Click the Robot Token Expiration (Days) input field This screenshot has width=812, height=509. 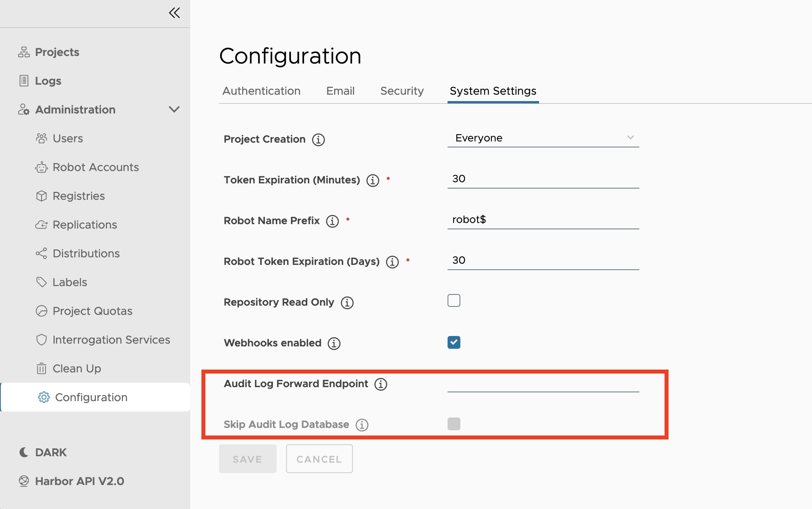tap(543, 260)
